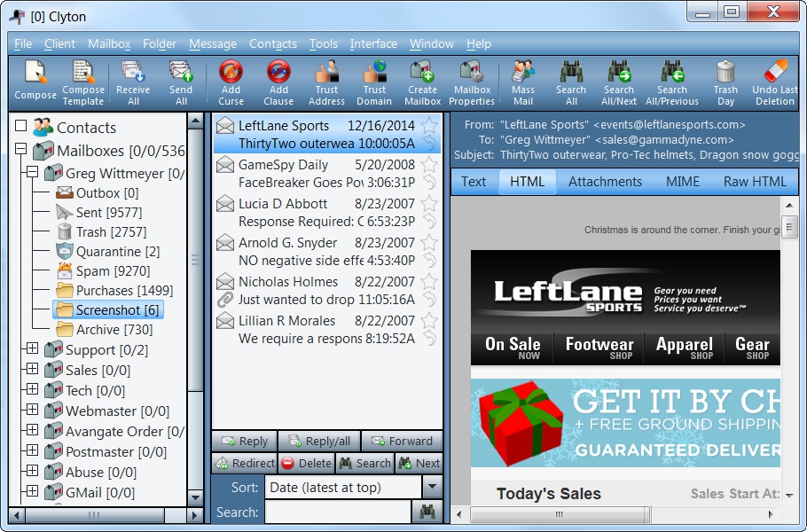Open Mass Mail tool
The height and width of the screenshot is (532, 807).
tap(523, 72)
